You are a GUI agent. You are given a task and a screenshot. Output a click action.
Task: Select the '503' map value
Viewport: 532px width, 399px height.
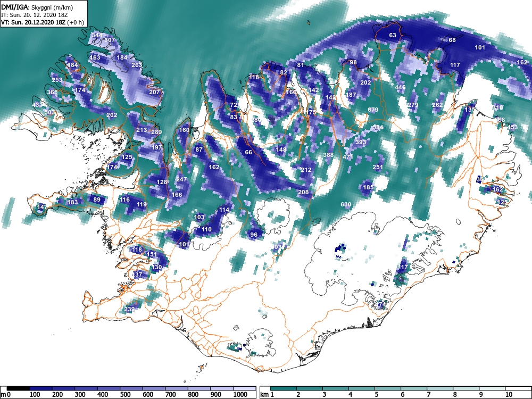click(x=49, y=112)
